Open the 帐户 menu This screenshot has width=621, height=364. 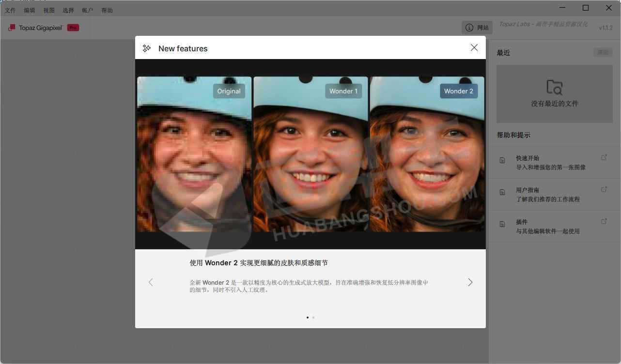pos(88,10)
